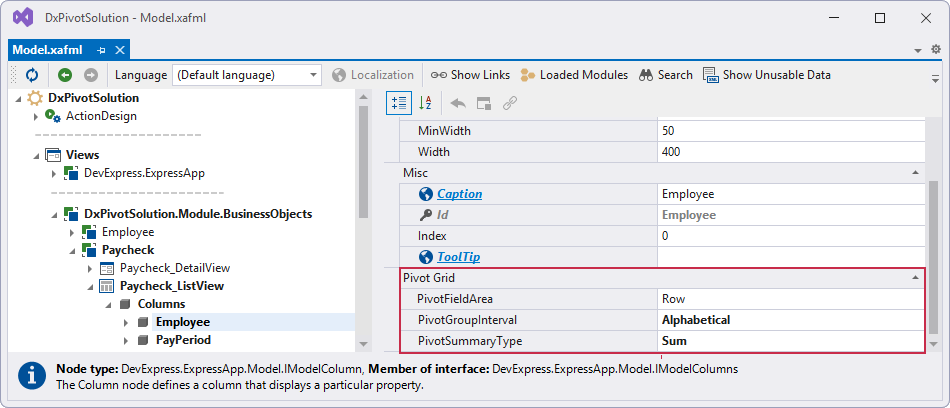950x408 pixels.
Task: Select the Views tree item
Action: [x=82, y=155]
